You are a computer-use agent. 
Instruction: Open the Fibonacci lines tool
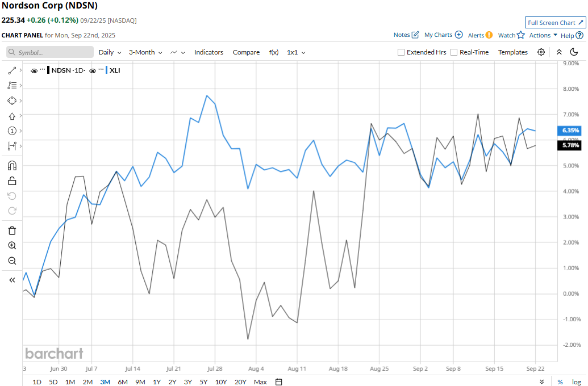point(12,86)
